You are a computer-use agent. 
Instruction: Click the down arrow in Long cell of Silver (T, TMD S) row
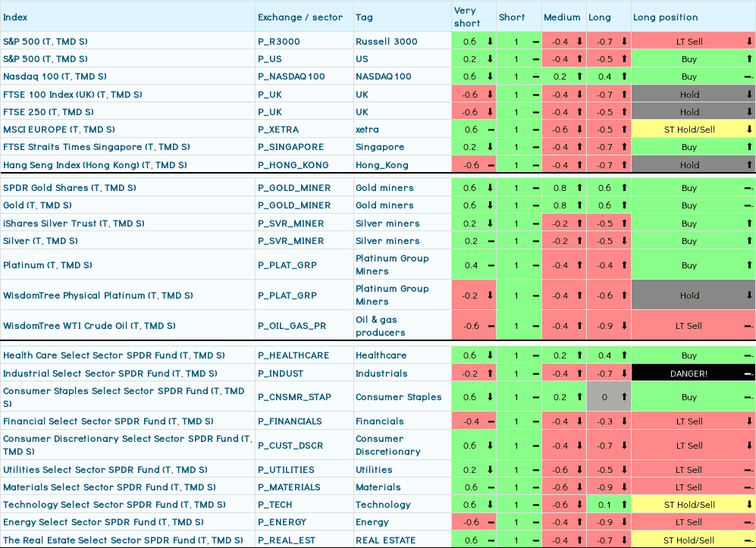[624, 240]
